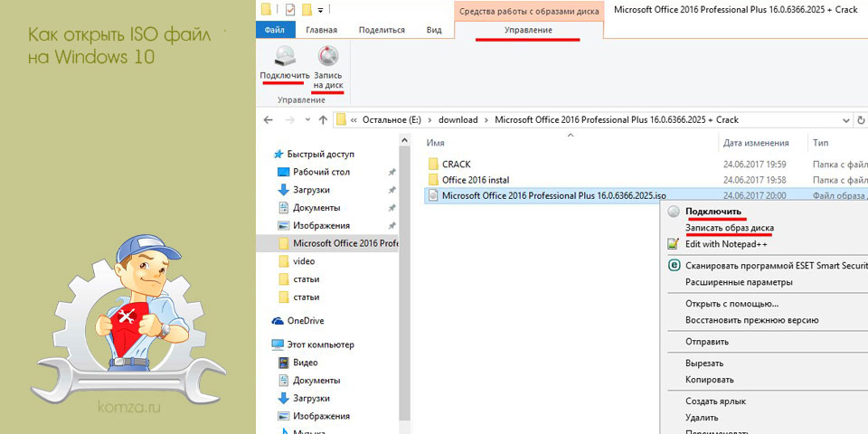Go up one folder level arrow
Viewport: 868px width, 434px height.
[324, 119]
